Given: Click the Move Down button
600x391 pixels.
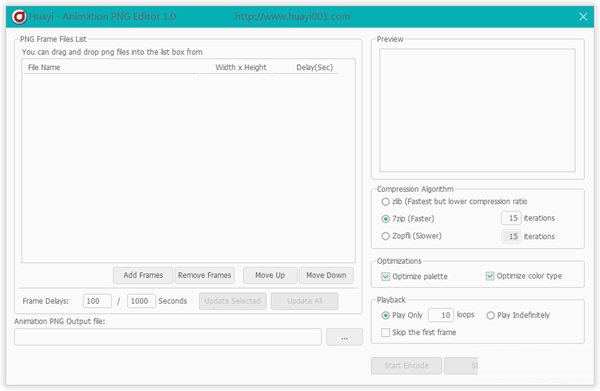Looking at the screenshot, I should point(326,275).
